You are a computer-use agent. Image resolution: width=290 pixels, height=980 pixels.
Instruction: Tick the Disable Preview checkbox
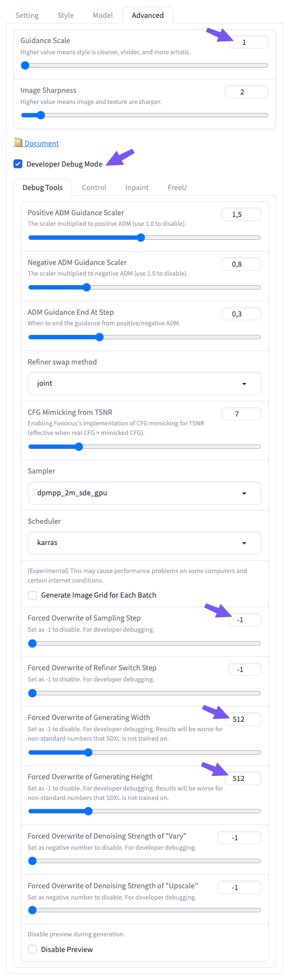(32, 949)
